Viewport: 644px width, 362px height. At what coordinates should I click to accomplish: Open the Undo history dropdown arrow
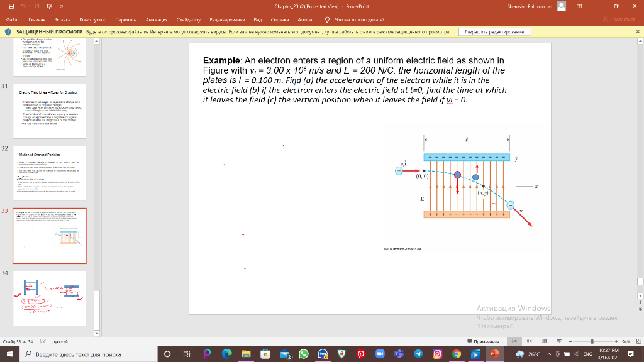click(x=30, y=6)
